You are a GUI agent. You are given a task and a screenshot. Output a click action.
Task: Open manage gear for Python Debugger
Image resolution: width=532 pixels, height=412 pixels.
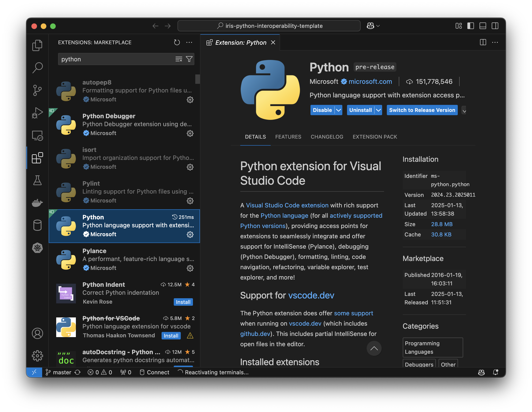point(190,133)
